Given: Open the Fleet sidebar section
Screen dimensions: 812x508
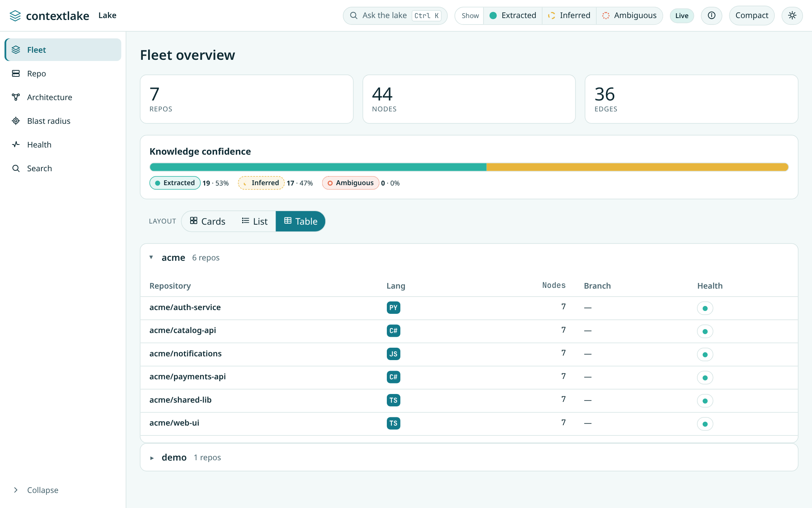Looking at the screenshot, I should point(63,50).
